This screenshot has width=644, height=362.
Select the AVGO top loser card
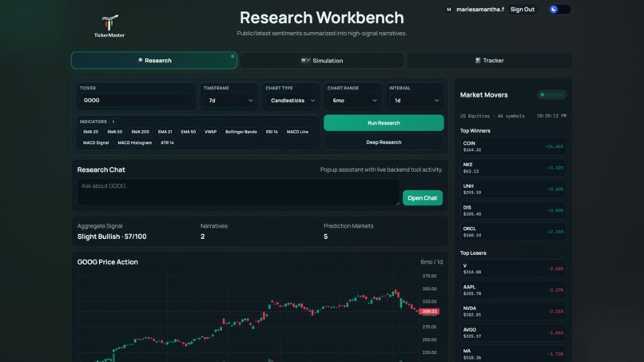click(x=513, y=332)
